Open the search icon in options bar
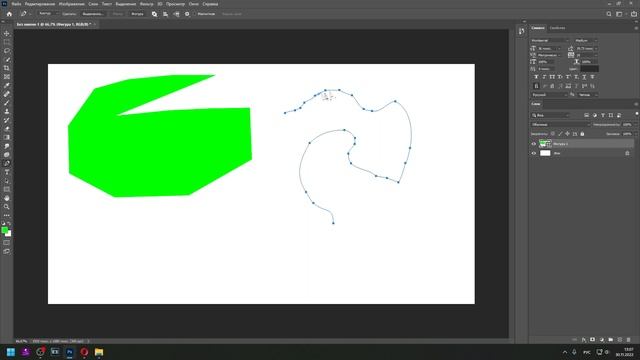 click(x=609, y=14)
